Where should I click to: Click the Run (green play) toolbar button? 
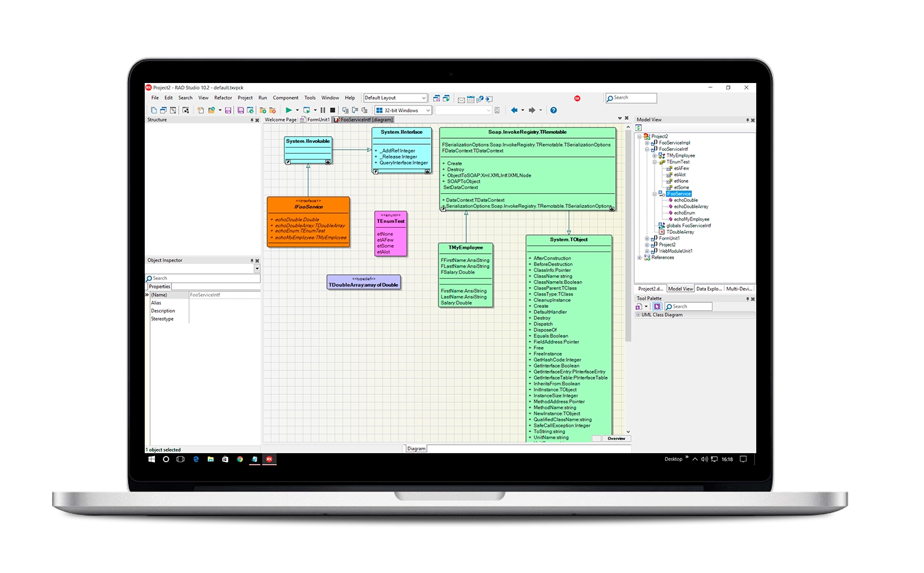289,110
